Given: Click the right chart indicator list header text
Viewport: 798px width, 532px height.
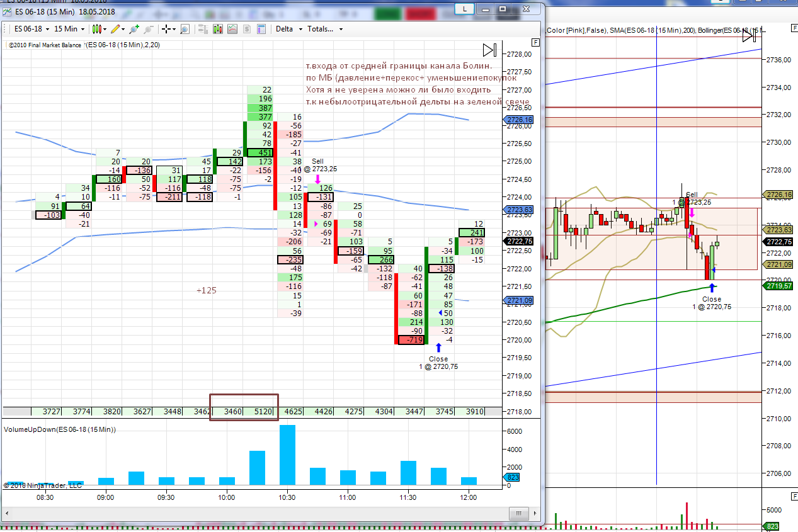Looking at the screenshot, I should (x=655, y=30).
